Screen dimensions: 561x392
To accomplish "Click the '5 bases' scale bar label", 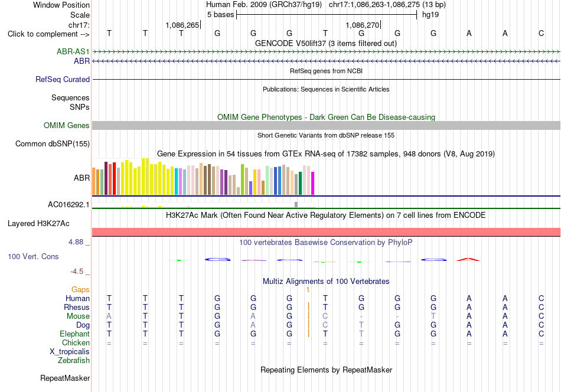I will [x=220, y=15].
